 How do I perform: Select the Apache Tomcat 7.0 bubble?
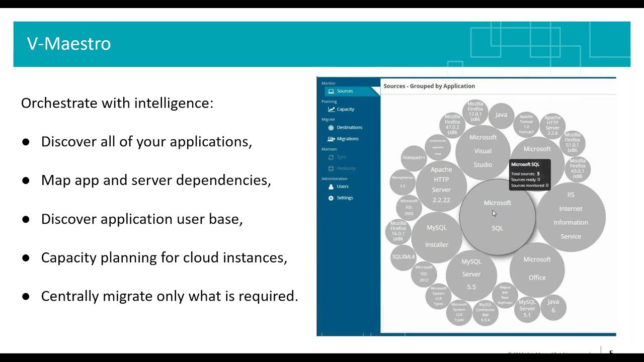(526, 125)
